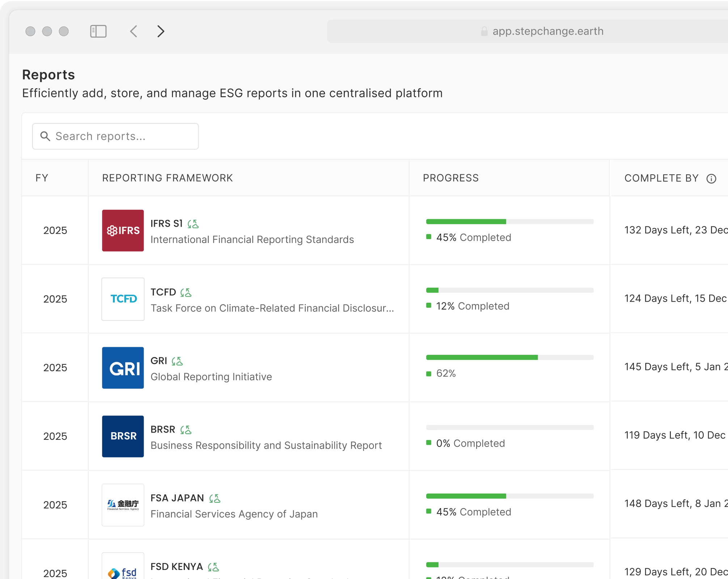Open the GRI report title
This screenshot has height=579, width=728.
pyautogui.click(x=159, y=361)
